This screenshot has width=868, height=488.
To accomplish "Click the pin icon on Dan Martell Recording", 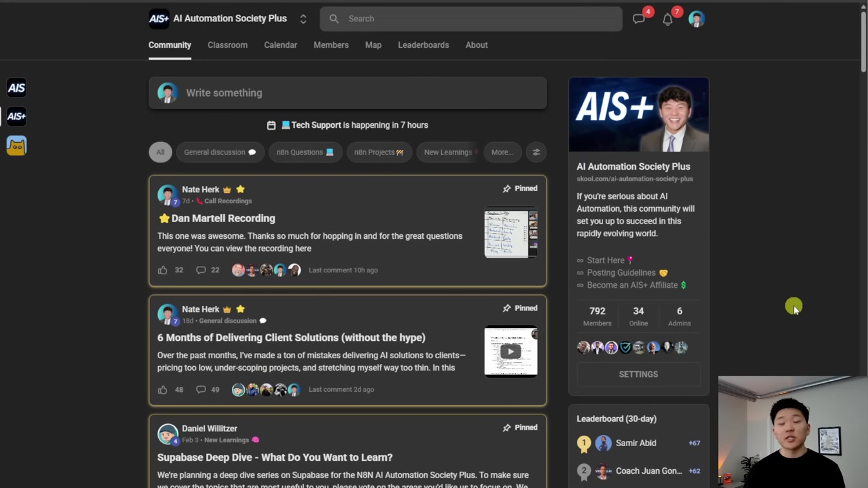I will point(507,188).
